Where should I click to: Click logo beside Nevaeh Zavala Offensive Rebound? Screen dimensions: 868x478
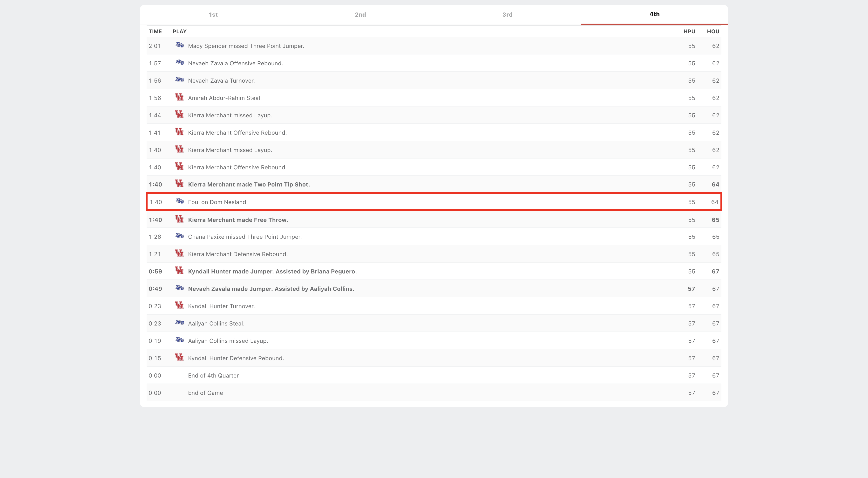180,63
